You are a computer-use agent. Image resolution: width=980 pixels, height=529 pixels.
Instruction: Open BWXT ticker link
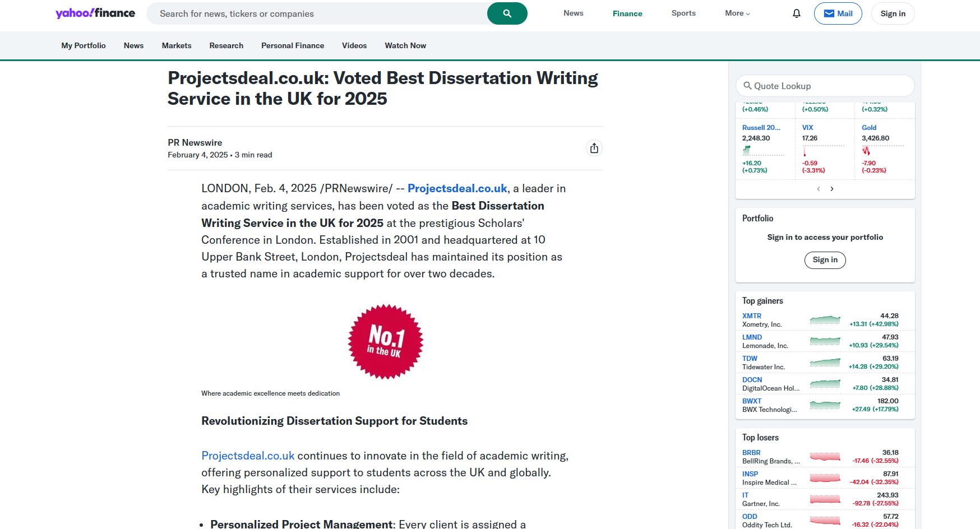[x=752, y=401]
